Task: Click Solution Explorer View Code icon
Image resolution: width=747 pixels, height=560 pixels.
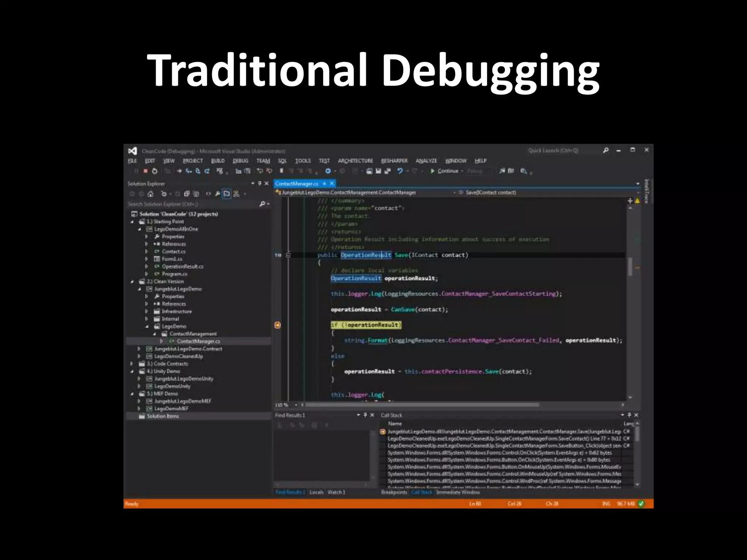Action: click(208, 194)
